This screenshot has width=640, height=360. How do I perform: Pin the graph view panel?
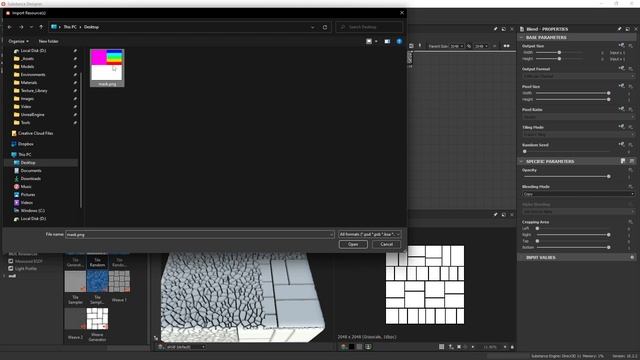tap(495, 29)
